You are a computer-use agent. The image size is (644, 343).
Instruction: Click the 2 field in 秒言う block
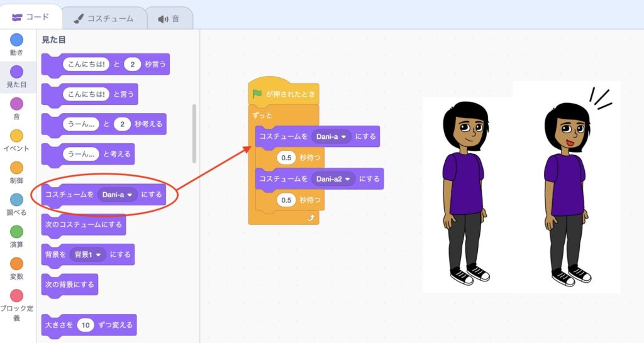point(132,64)
